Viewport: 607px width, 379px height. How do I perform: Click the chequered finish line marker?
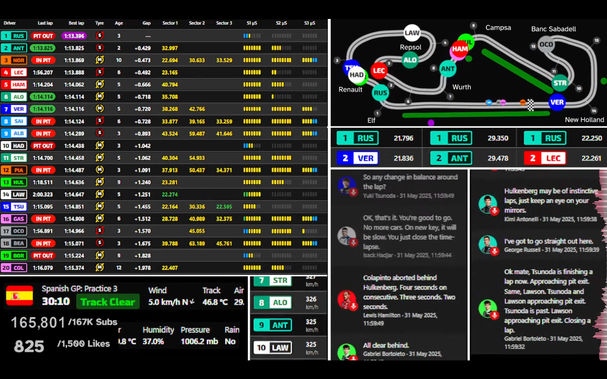[x=531, y=105]
